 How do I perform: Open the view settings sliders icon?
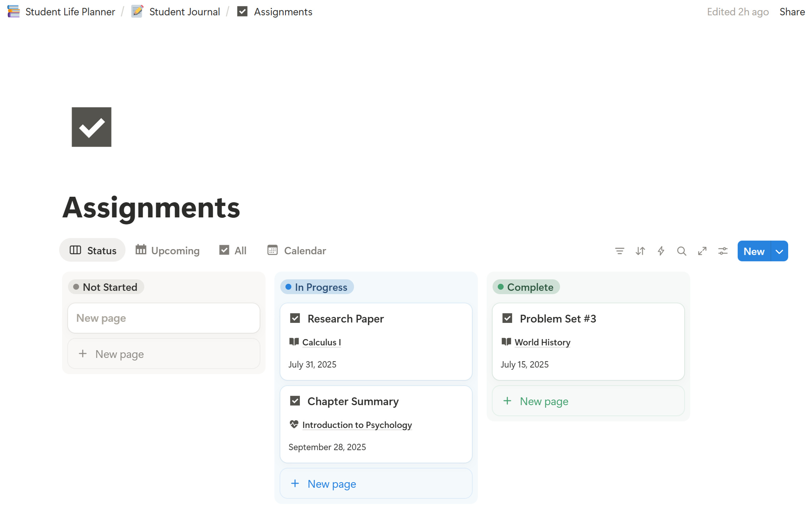tap(722, 251)
